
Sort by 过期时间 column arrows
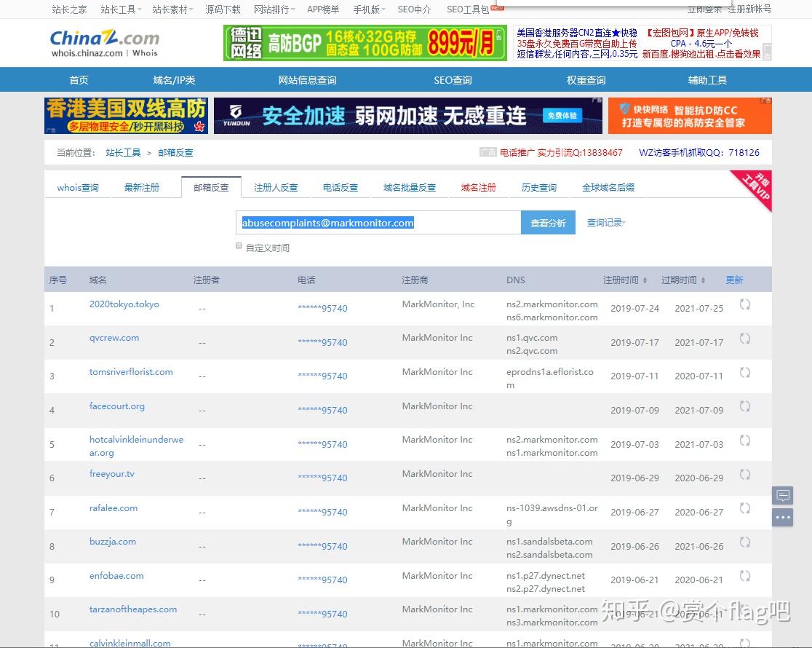(703, 280)
